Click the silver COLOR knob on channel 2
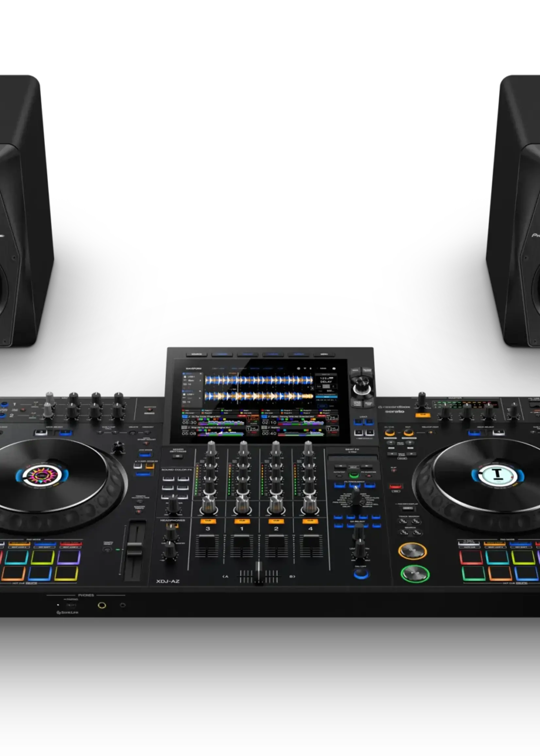Screen dimensions: 540x756 coord(276,505)
